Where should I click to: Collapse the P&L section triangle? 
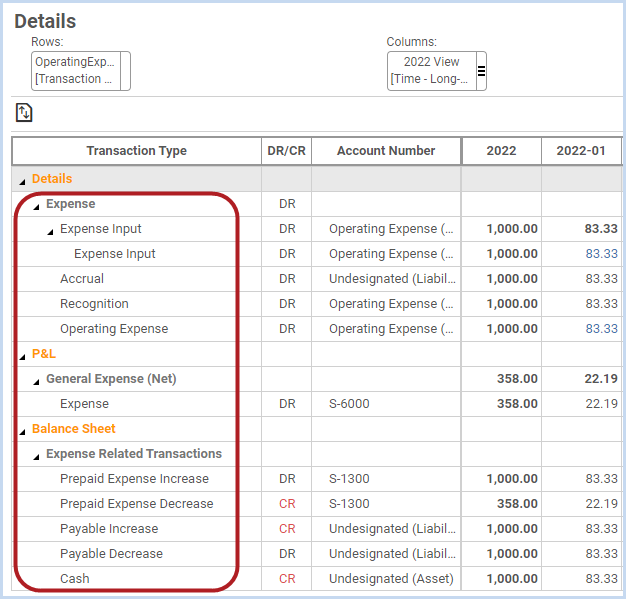click(22, 357)
